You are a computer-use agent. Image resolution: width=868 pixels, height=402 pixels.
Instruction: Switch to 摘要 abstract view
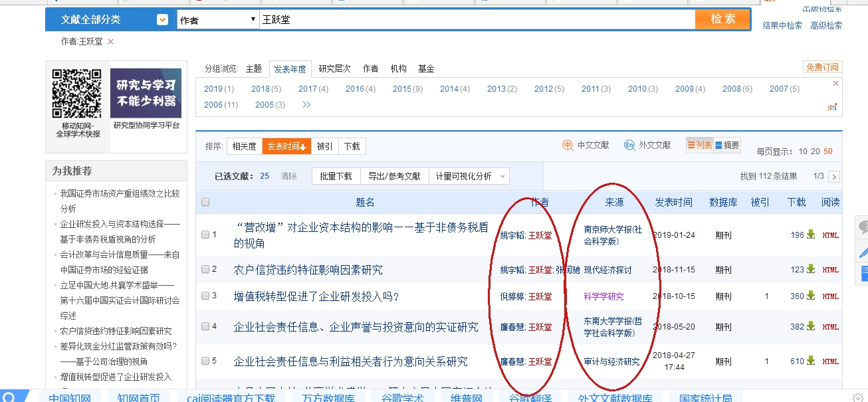point(727,146)
